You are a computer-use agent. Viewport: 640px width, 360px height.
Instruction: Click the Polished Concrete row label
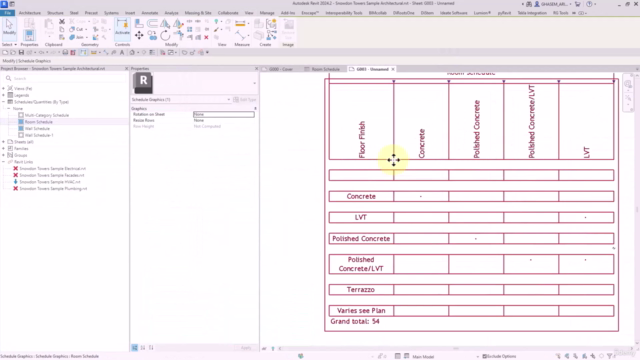point(361,238)
